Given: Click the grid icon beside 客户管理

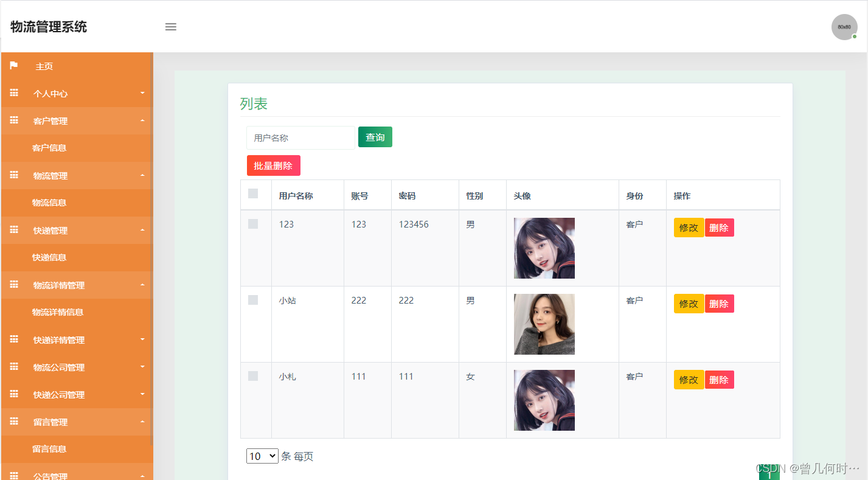Looking at the screenshot, I should click(x=14, y=120).
